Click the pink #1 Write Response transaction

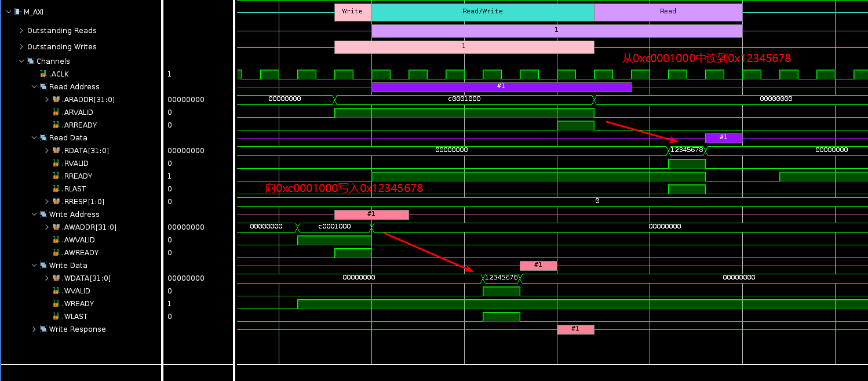[x=575, y=329]
